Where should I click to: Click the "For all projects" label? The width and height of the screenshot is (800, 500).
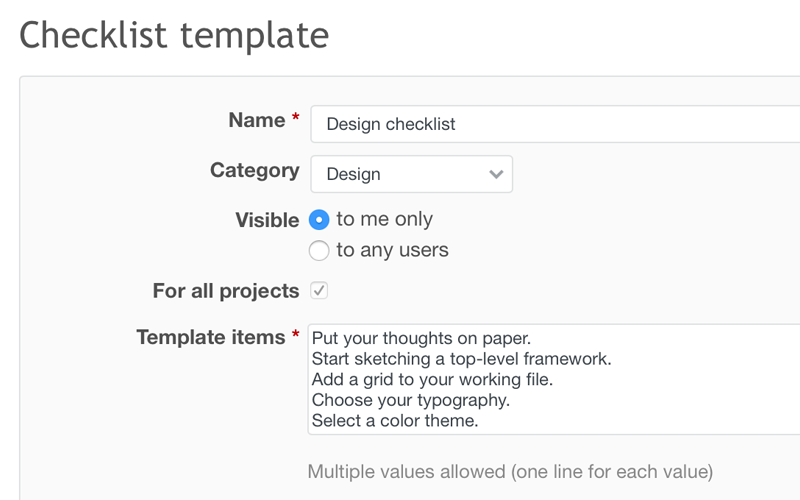tap(225, 291)
